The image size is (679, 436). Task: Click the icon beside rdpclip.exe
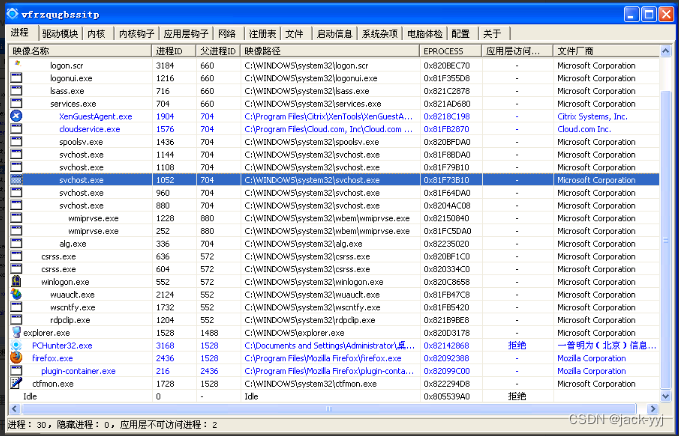click(16, 320)
